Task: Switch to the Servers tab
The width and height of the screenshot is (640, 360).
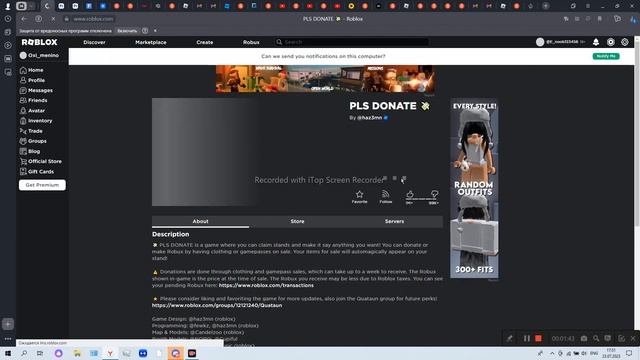Action: coord(394,222)
